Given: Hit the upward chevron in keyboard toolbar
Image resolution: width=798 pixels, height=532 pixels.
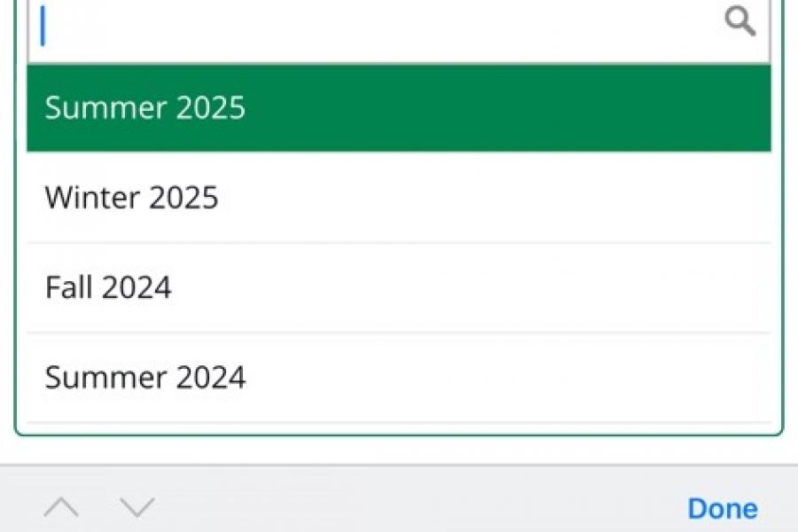Looking at the screenshot, I should (x=61, y=508).
